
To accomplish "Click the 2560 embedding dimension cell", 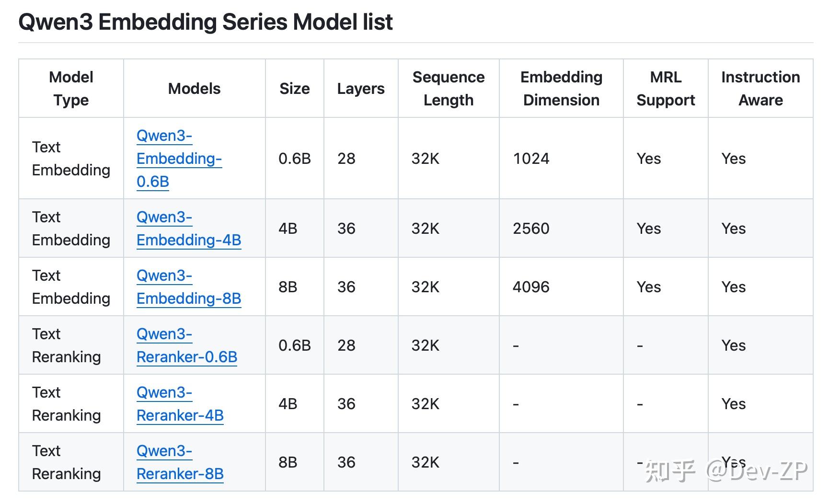I will [x=531, y=229].
